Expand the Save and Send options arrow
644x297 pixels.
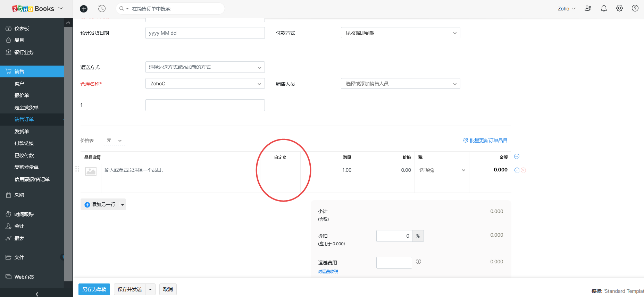(150, 289)
